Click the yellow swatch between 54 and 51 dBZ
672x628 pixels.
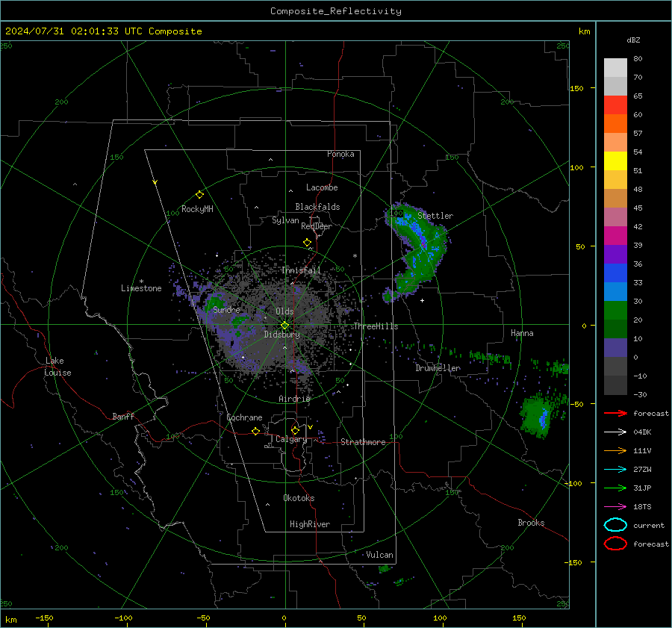pyautogui.click(x=615, y=161)
